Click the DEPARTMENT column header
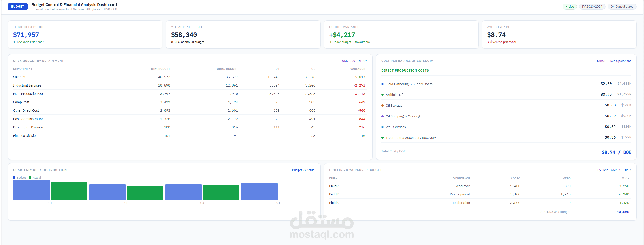This screenshot has width=644, height=245. coord(23,69)
